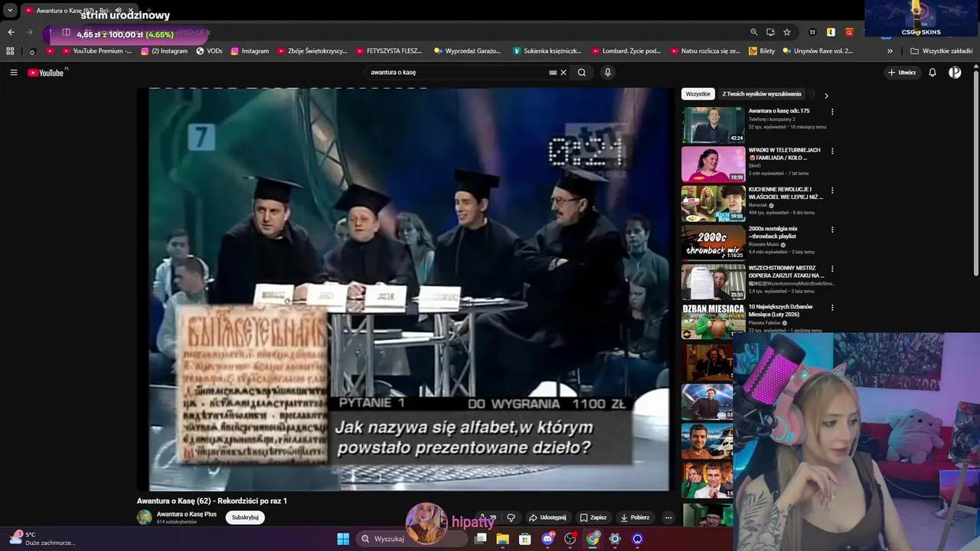This screenshot has height=551, width=980.
Task: Open the YouTube guide hamburger menu
Action: pos(13,73)
